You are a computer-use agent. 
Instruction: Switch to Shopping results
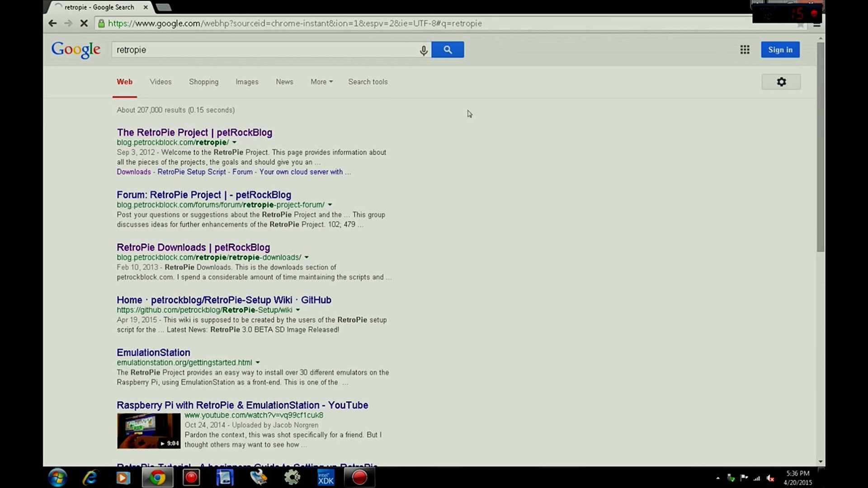point(203,82)
